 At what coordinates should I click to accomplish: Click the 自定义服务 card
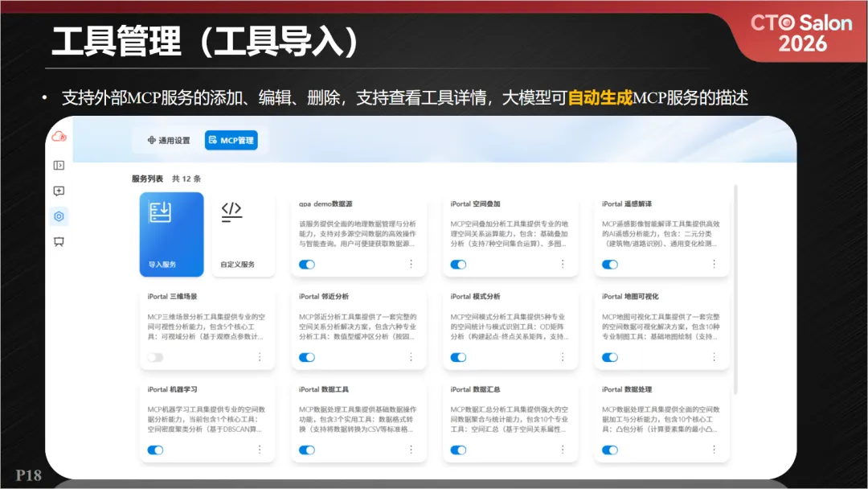coord(243,234)
